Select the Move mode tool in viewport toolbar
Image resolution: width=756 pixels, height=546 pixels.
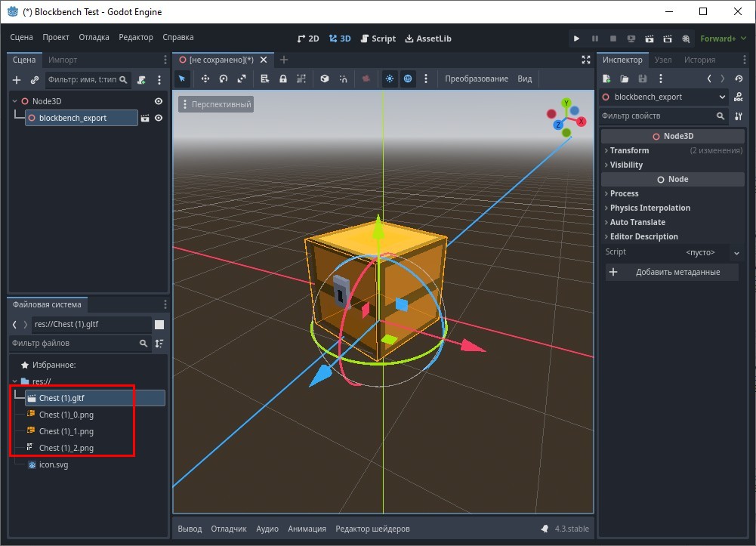[x=205, y=79]
